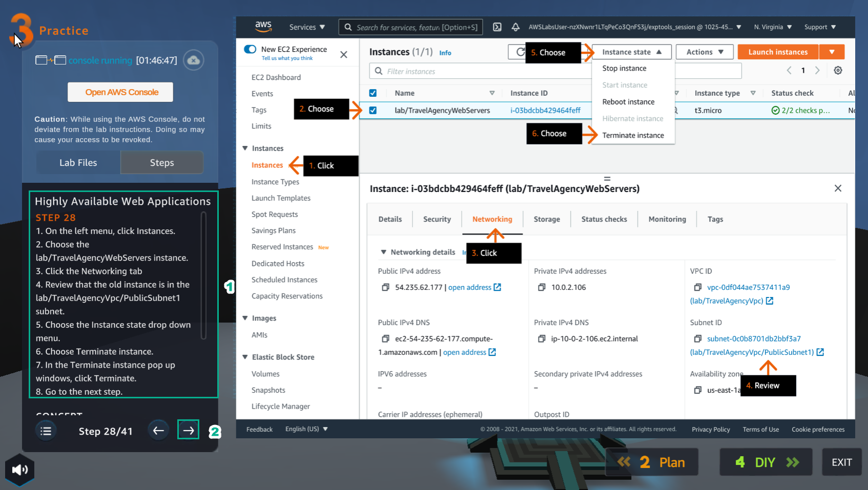
Task: Click the Info link beside Instances
Action: click(445, 53)
